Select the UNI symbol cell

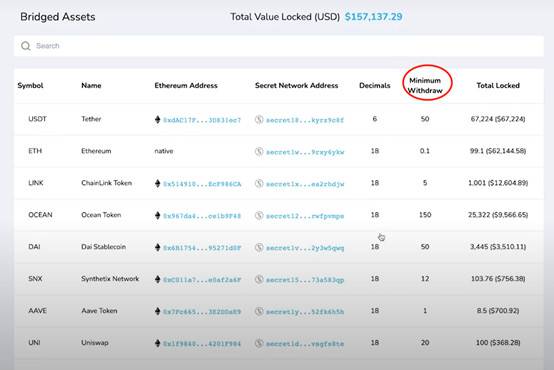click(34, 343)
